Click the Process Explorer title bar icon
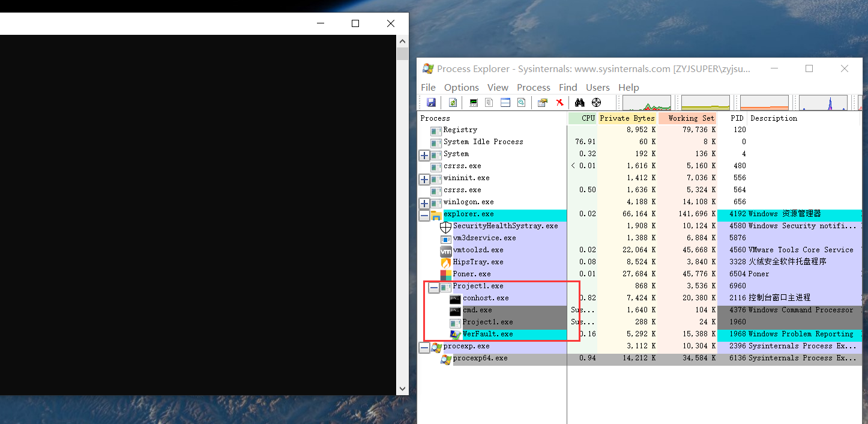The height and width of the screenshot is (424, 868). [x=428, y=69]
